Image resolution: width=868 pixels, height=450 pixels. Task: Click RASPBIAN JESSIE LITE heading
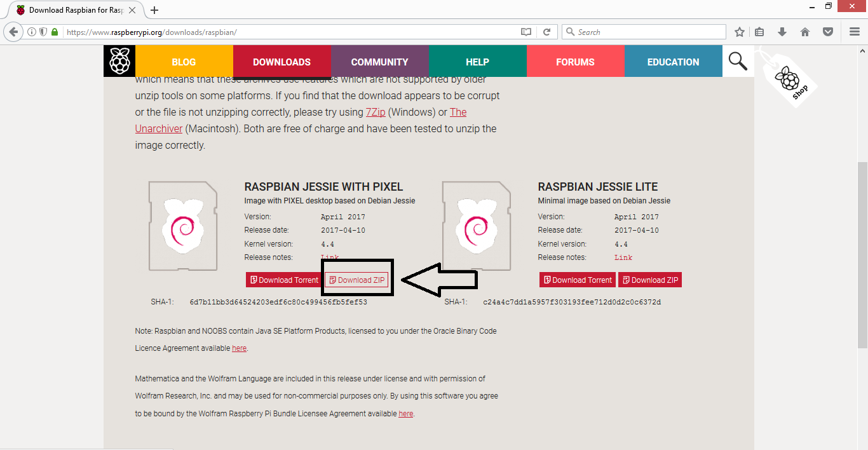point(598,187)
